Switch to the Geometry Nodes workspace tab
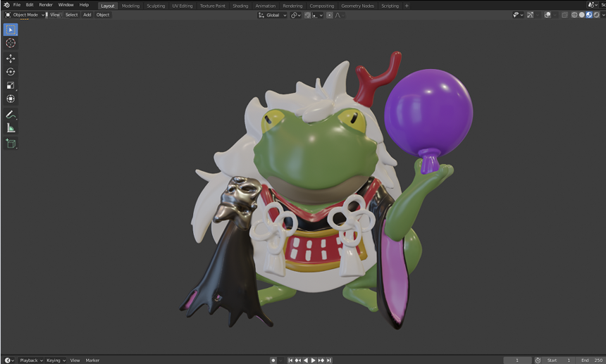The image size is (606, 364). tap(357, 6)
